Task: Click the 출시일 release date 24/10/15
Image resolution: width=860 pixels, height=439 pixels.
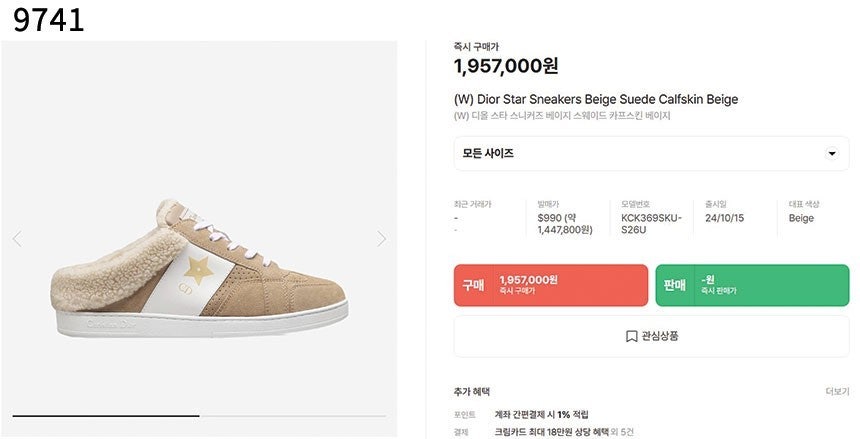Action: point(727,218)
